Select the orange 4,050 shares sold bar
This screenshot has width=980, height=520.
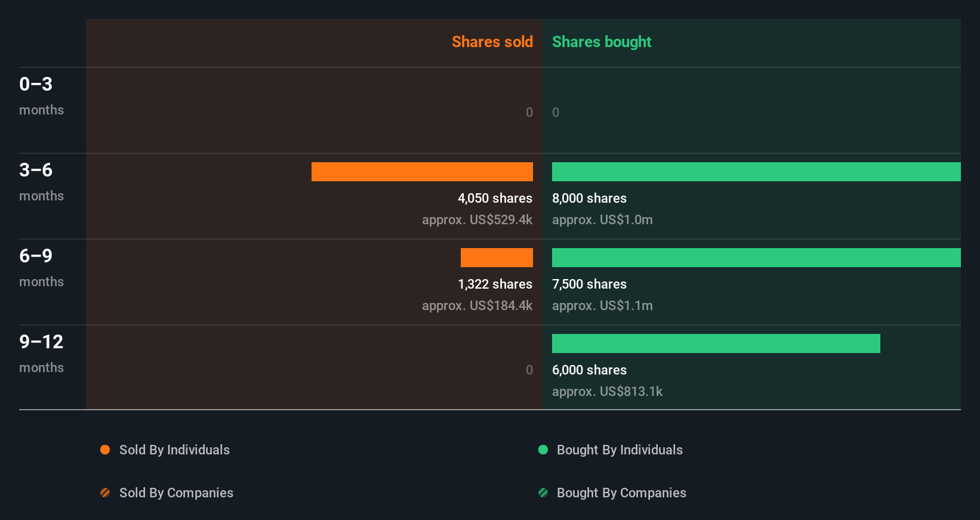(x=422, y=172)
